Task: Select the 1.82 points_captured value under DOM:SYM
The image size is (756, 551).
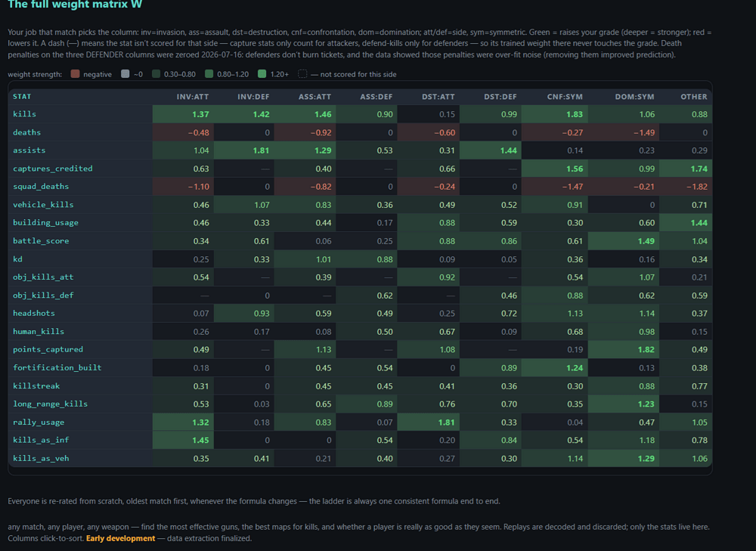Action: [x=646, y=349]
